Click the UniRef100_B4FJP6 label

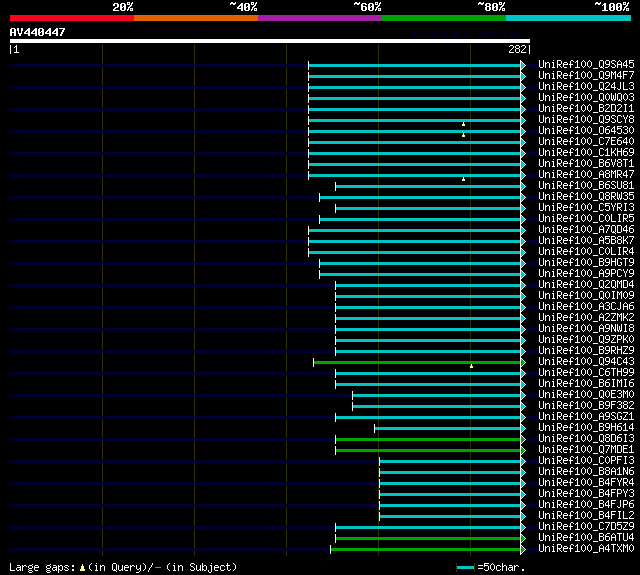586,505
